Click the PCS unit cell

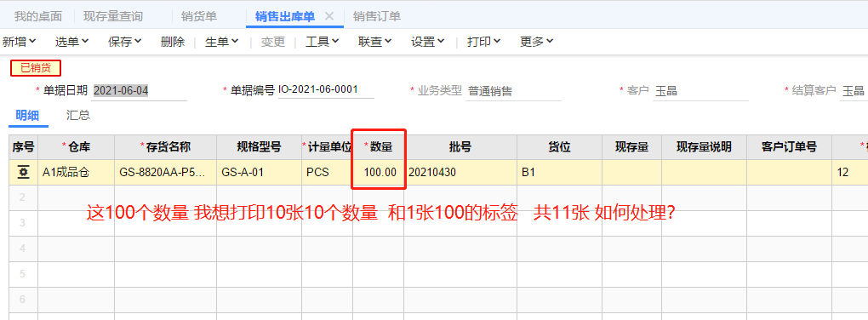point(327,172)
